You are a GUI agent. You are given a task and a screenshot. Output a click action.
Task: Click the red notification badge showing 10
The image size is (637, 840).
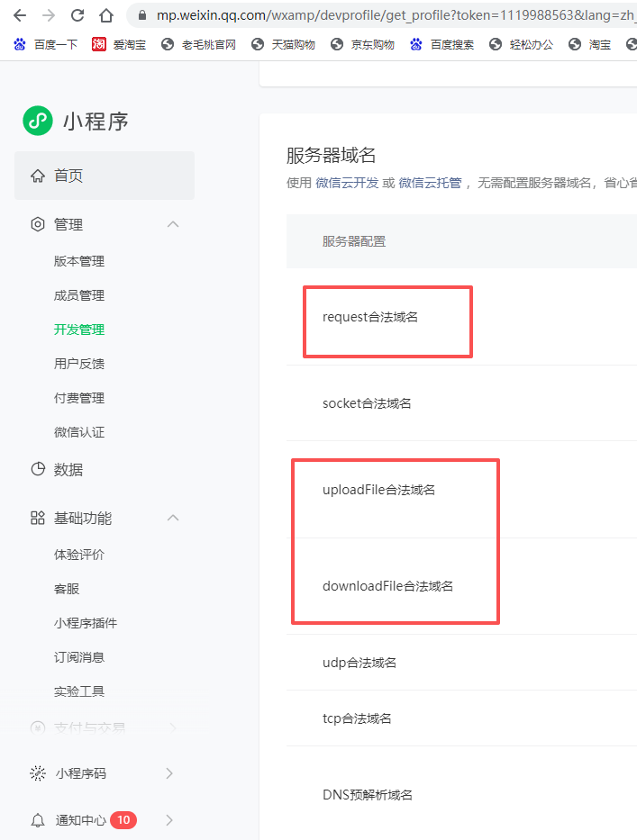coord(124,820)
